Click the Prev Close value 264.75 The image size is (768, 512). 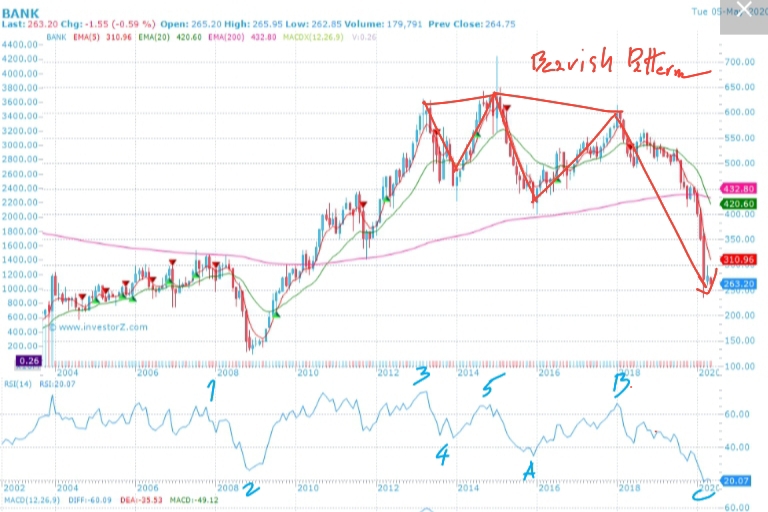pos(501,24)
